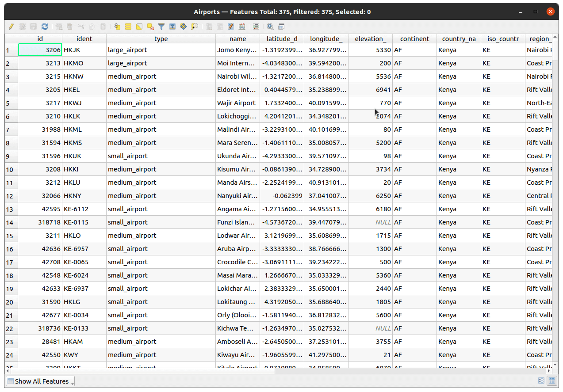The width and height of the screenshot is (563, 392).
Task: Paste features from clipboard icon
Action: tap(103, 27)
